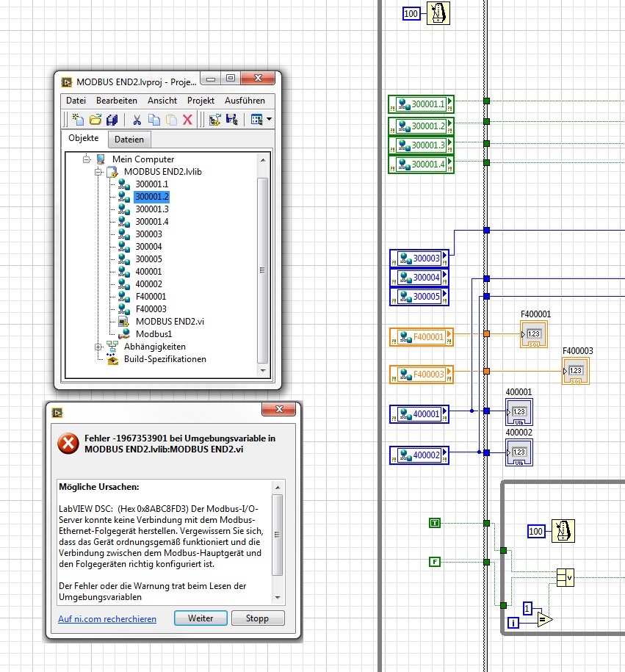Screen dimensions: 625x672
Task: Select the Equal comparison triangle node
Action: [x=543, y=621]
